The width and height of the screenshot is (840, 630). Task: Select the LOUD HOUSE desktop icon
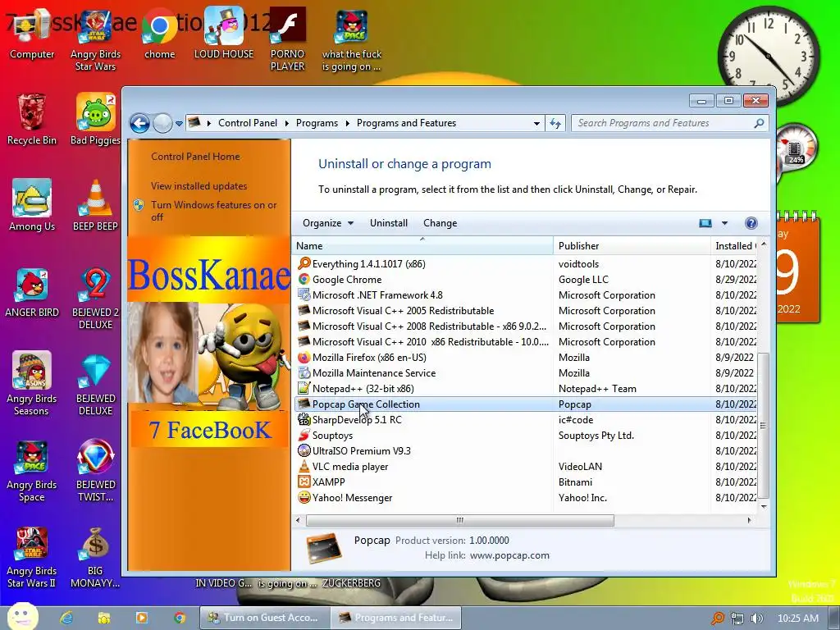[x=223, y=34]
